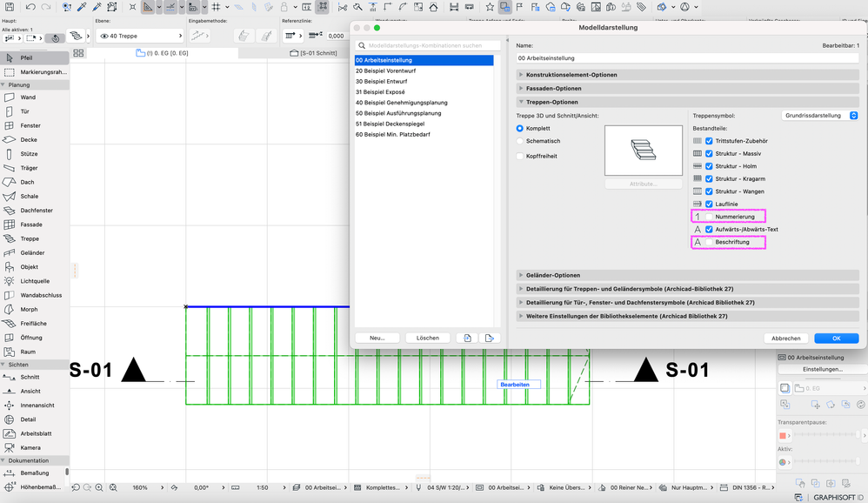Uncheck the Aufwärts-/Abwärts-Text checkbox
The height and width of the screenshot is (503, 868).
[x=709, y=230]
